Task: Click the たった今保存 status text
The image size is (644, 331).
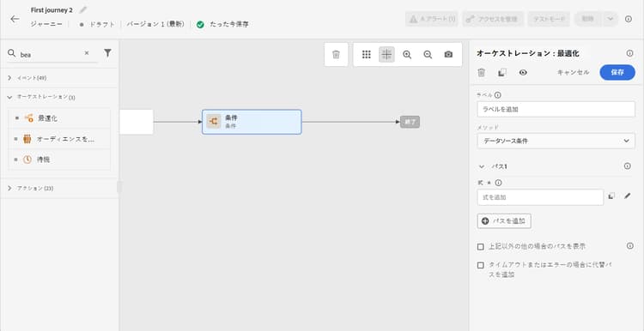Action: 228,24
